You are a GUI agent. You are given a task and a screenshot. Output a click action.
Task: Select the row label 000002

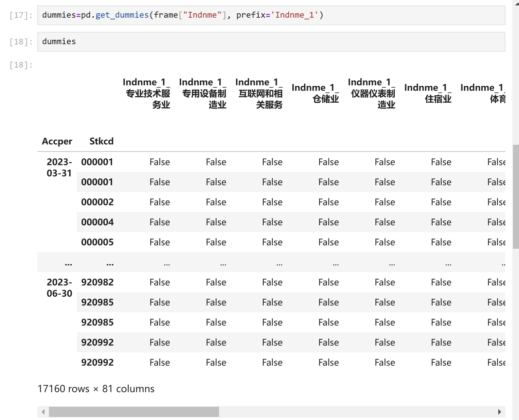[97, 202]
